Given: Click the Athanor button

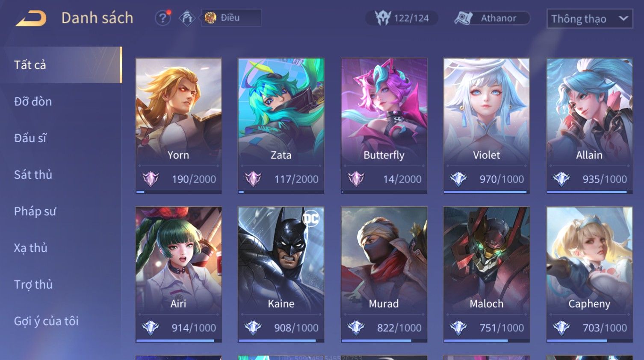Looking at the screenshot, I should [492, 18].
